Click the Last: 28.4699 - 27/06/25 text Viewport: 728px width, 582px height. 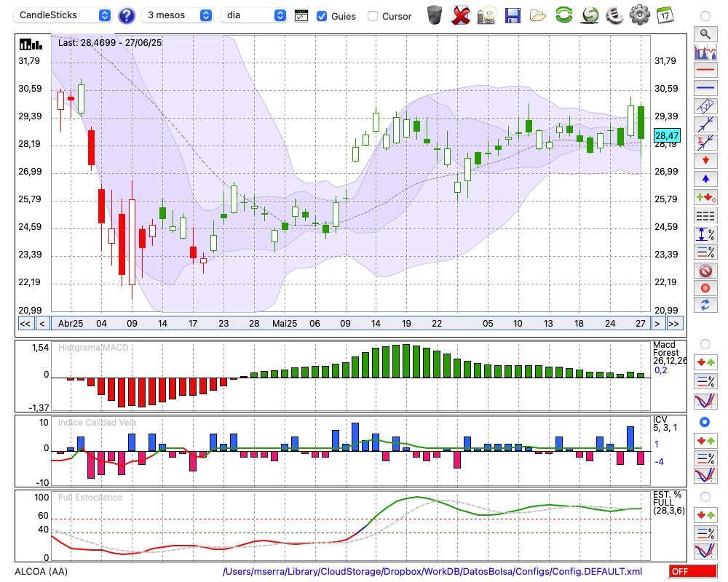[x=110, y=43]
